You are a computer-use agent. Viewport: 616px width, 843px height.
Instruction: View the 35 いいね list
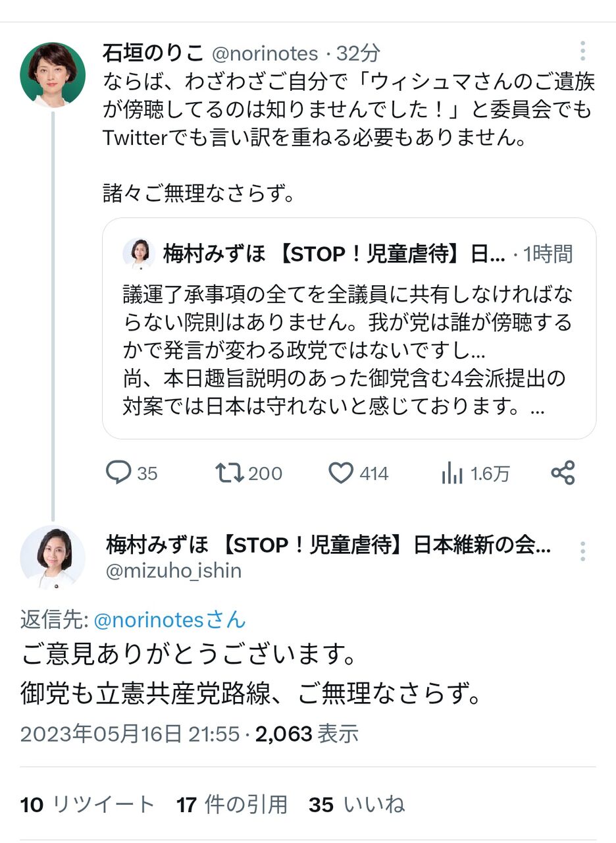point(356,804)
